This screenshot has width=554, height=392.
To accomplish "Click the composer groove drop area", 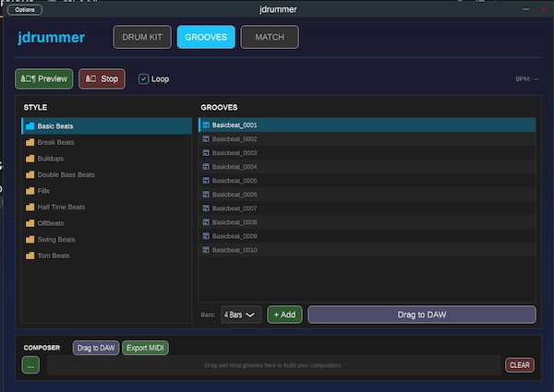I will (x=274, y=365).
